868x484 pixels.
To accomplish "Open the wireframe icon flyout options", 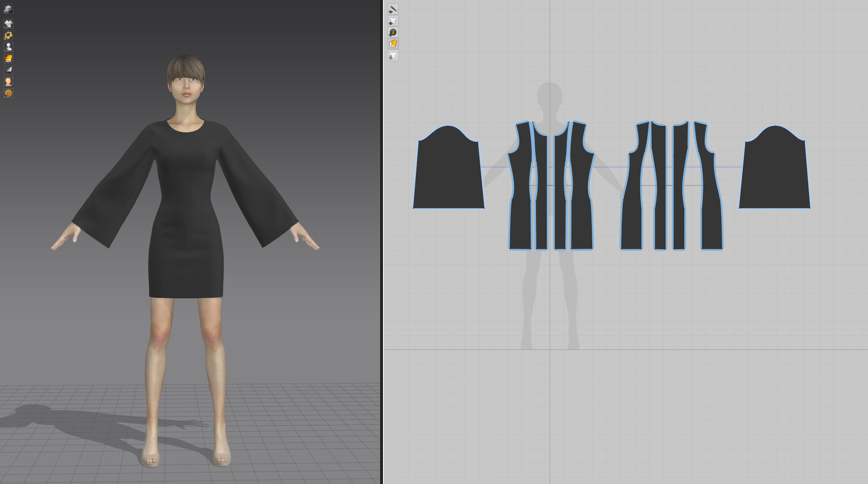I will (12, 97).
